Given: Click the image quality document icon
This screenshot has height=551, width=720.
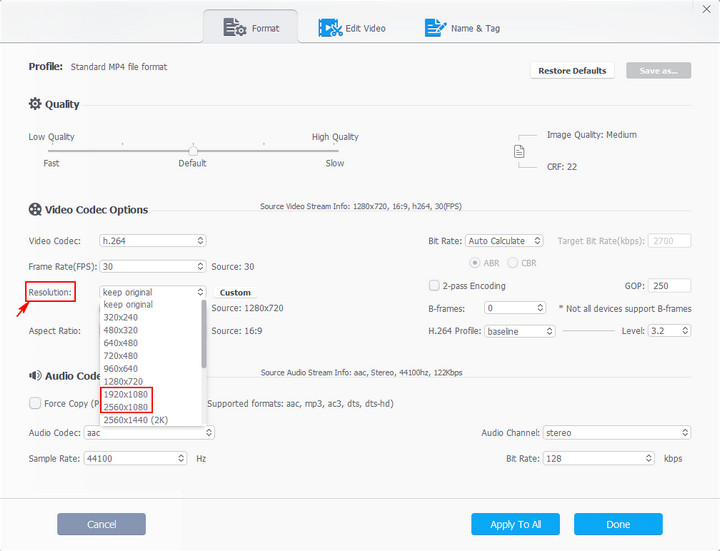Looking at the screenshot, I should coord(519,152).
